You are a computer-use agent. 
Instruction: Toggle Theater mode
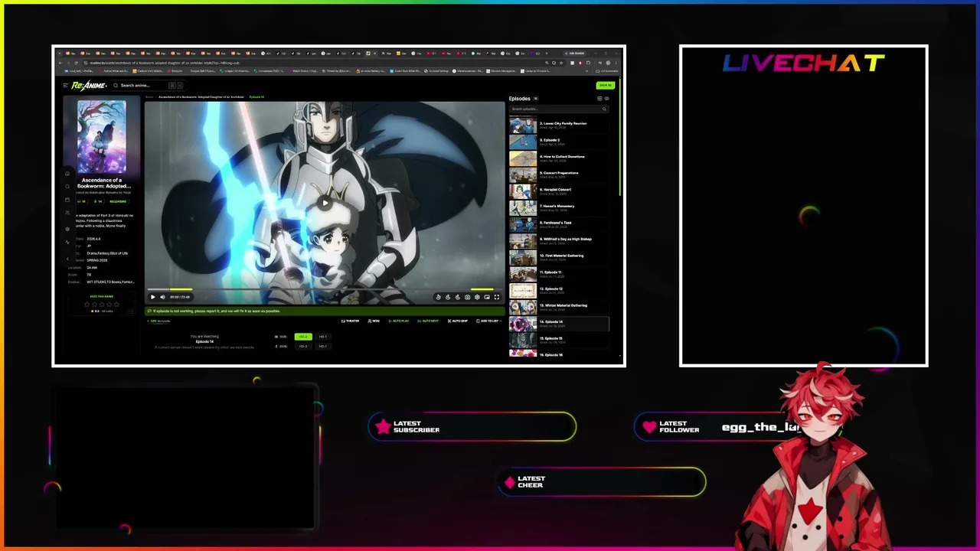(x=350, y=321)
